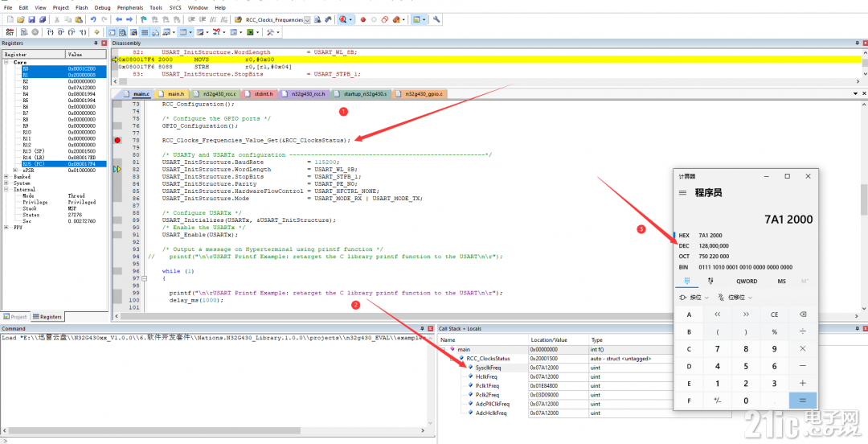Open the Peripherals menu
This screenshot has height=444, width=868.
[x=129, y=8]
